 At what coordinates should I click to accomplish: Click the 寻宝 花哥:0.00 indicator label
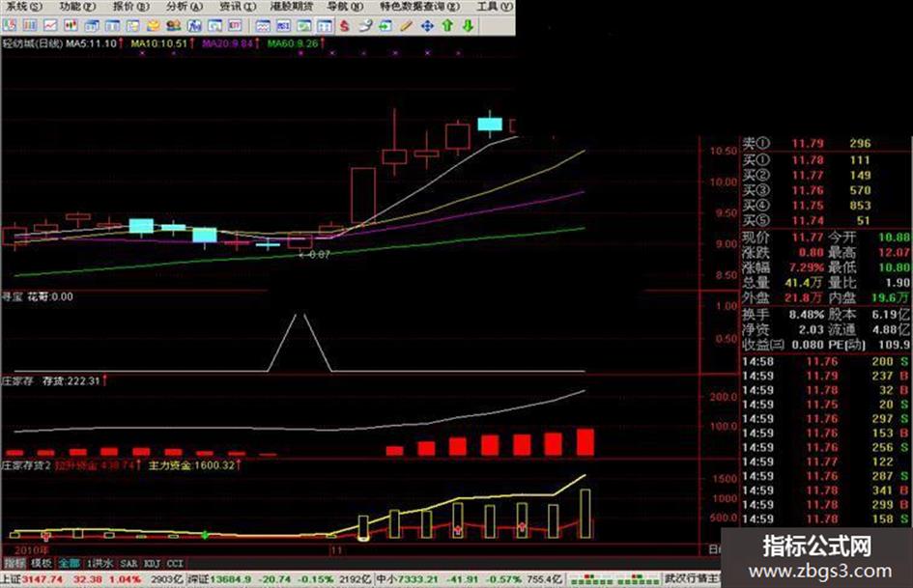click(x=38, y=296)
